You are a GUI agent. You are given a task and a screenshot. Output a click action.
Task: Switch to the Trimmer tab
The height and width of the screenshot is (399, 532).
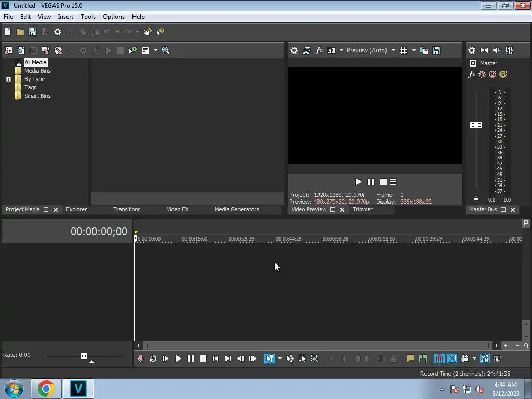[x=363, y=210]
